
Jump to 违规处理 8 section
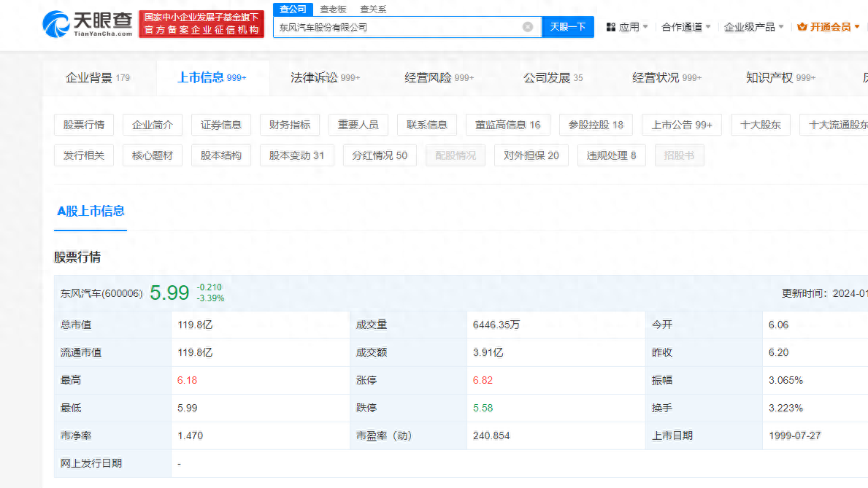click(611, 155)
